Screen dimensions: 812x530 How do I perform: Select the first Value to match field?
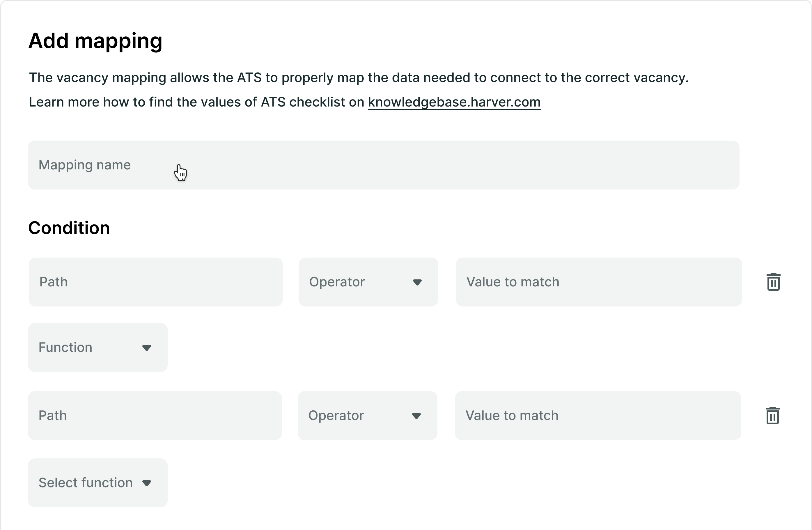(599, 282)
